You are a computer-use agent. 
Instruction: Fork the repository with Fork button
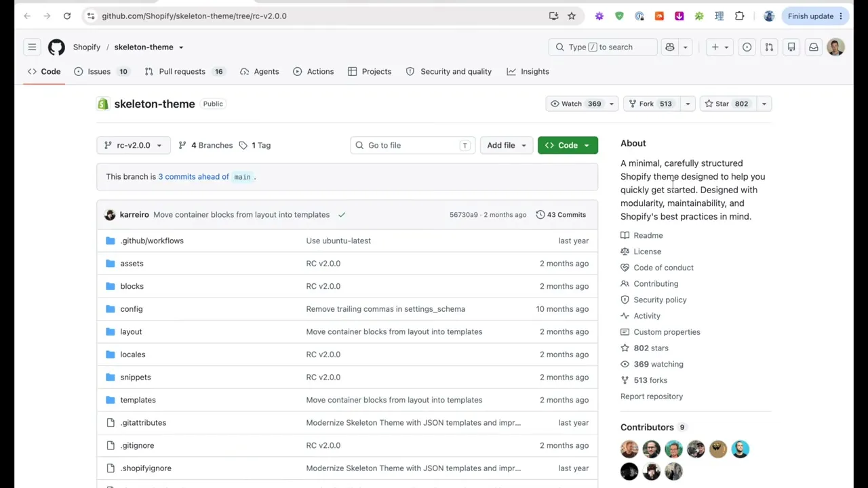click(652, 104)
